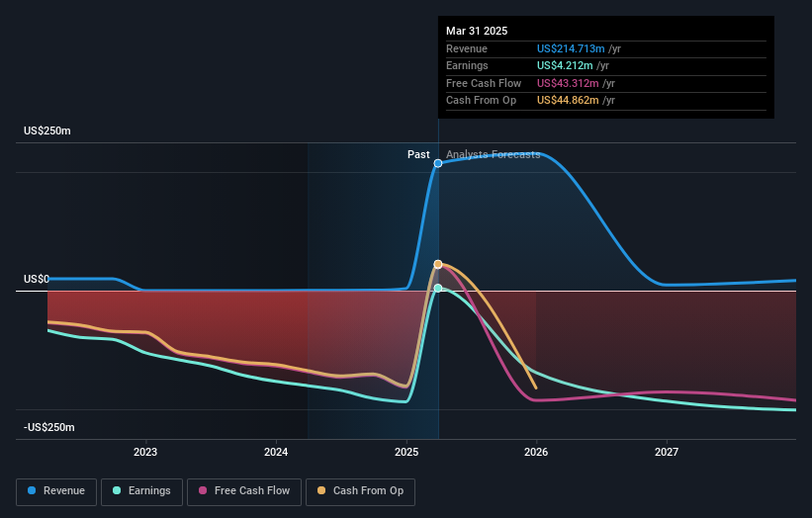Toggle the Earnings legend button
This screenshot has width=812, height=518.
pos(141,491)
